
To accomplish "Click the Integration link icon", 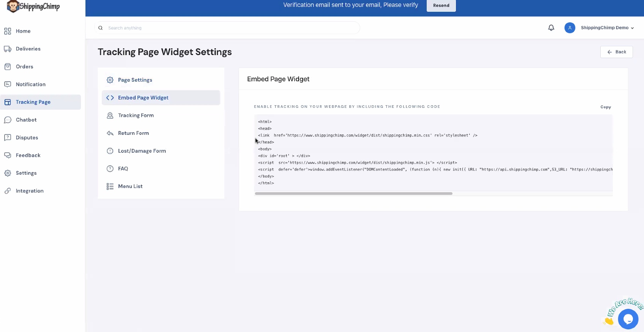I will click(x=8, y=191).
